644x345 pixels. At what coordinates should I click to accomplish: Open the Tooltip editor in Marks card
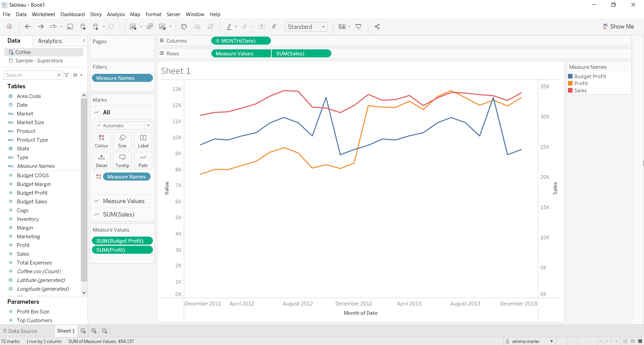tap(122, 160)
